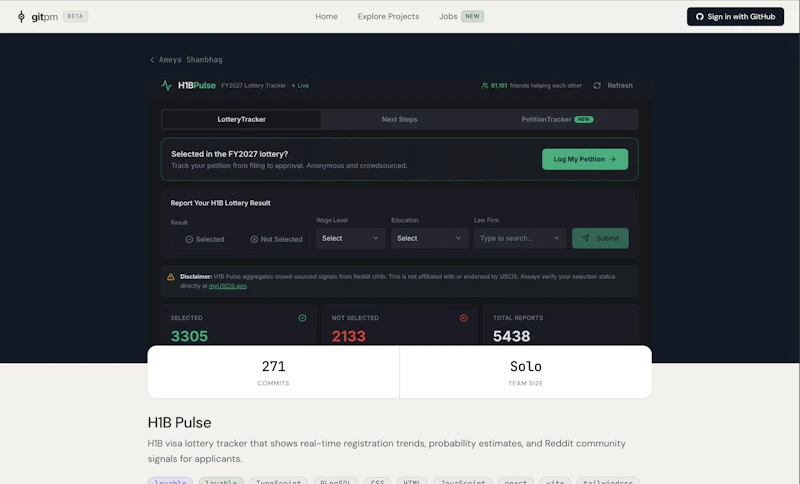Switch to the Next Steps tab
The image size is (800, 484).
click(x=399, y=119)
